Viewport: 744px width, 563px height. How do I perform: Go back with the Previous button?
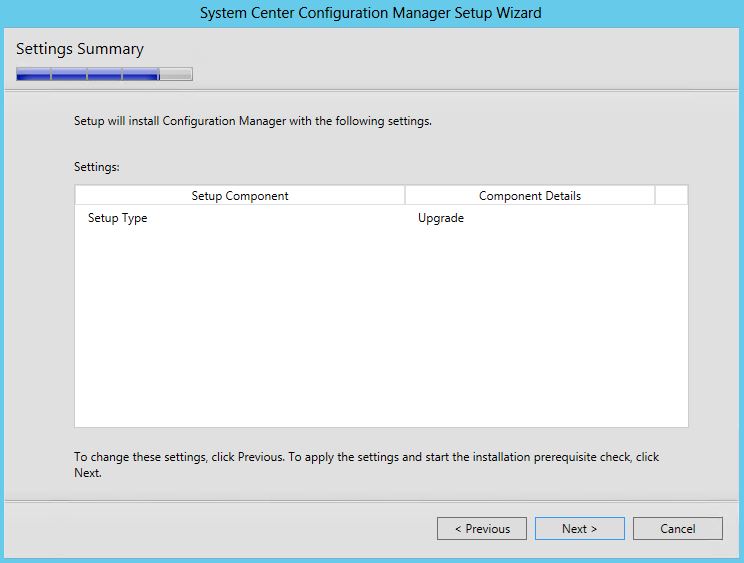tap(482, 528)
